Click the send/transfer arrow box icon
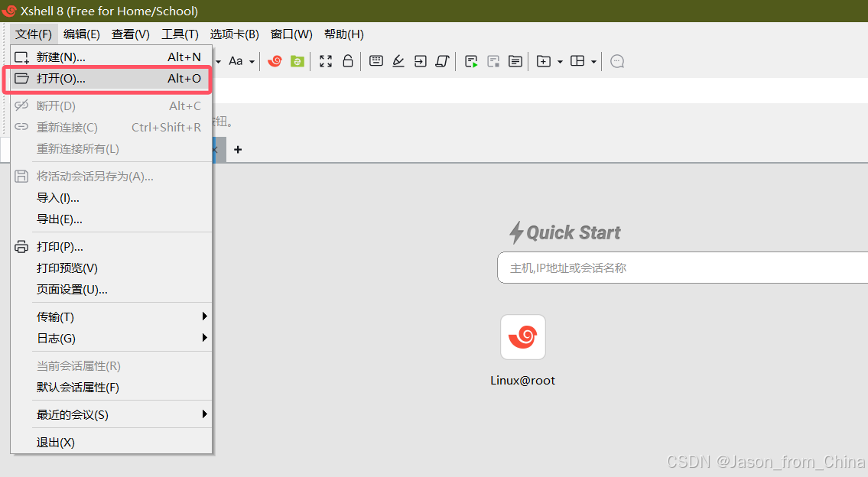Image resolution: width=868 pixels, height=477 pixels. point(420,61)
